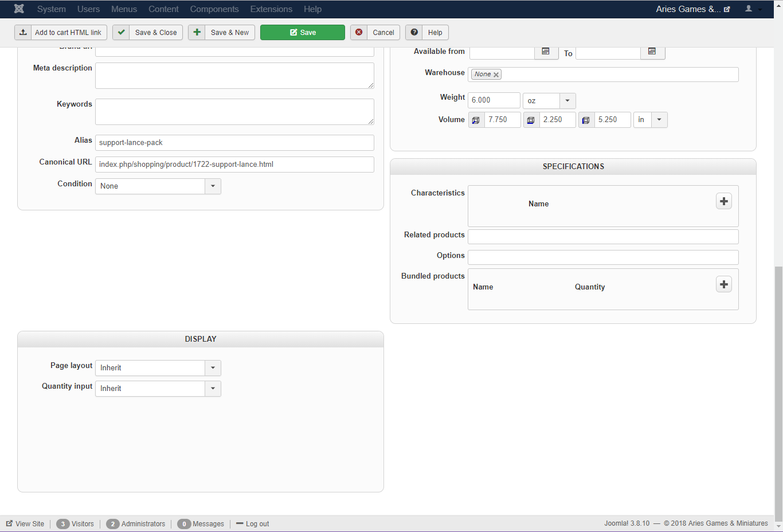783x532 pixels.
Task: Click the Messages link in status bar
Action: (x=208, y=524)
